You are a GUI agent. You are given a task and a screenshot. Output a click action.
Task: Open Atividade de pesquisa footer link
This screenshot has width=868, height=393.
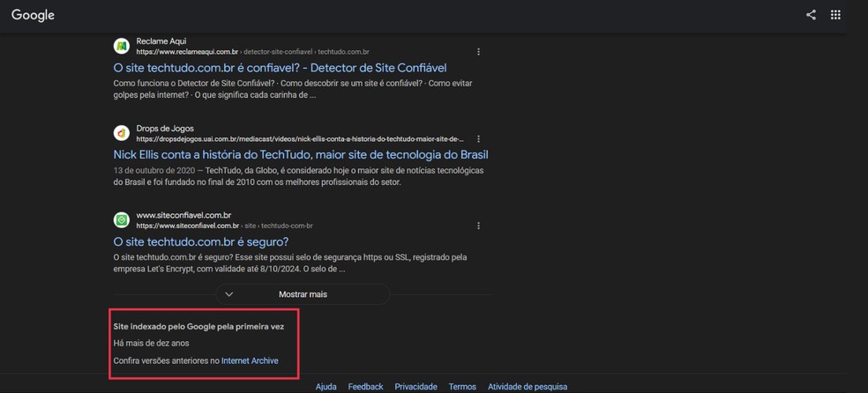pos(527,387)
